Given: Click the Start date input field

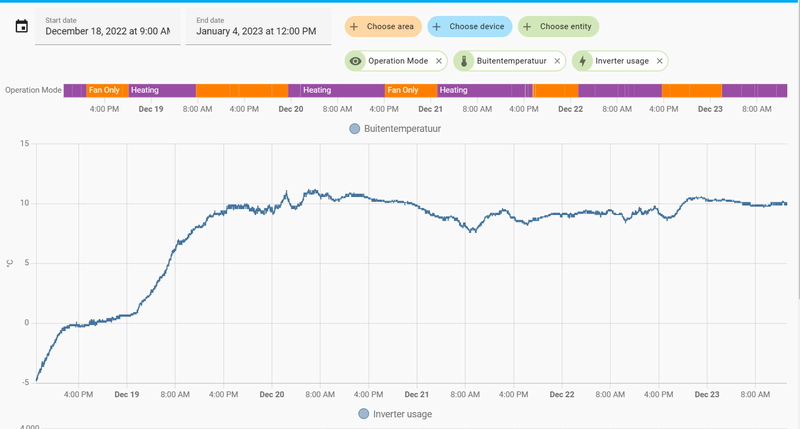Looking at the screenshot, I should (x=108, y=31).
